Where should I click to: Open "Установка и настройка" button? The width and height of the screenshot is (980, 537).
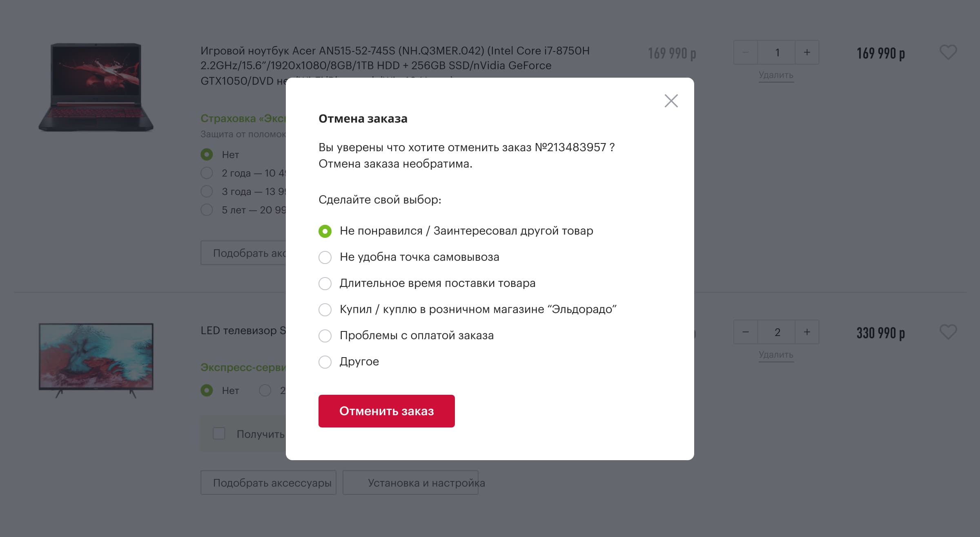410,483
